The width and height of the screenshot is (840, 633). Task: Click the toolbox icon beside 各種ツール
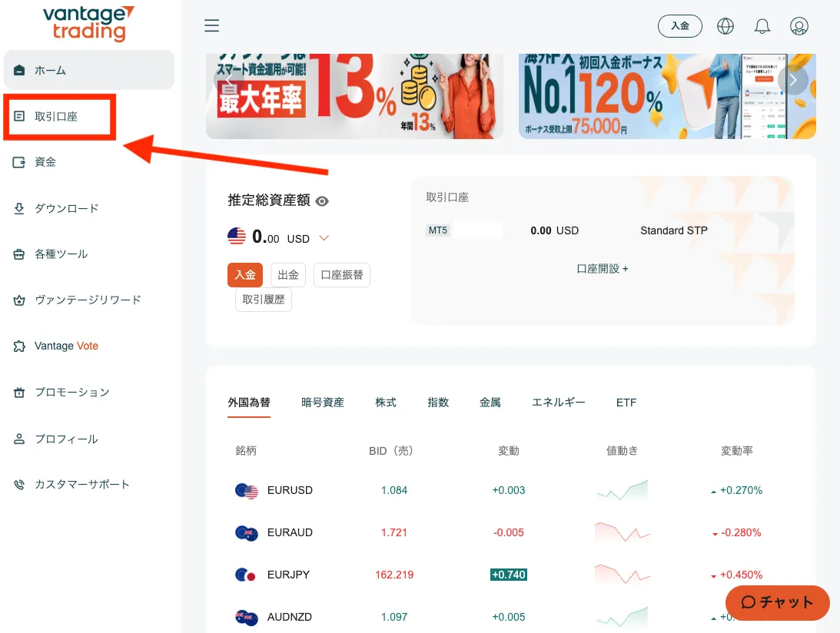coord(19,254)
